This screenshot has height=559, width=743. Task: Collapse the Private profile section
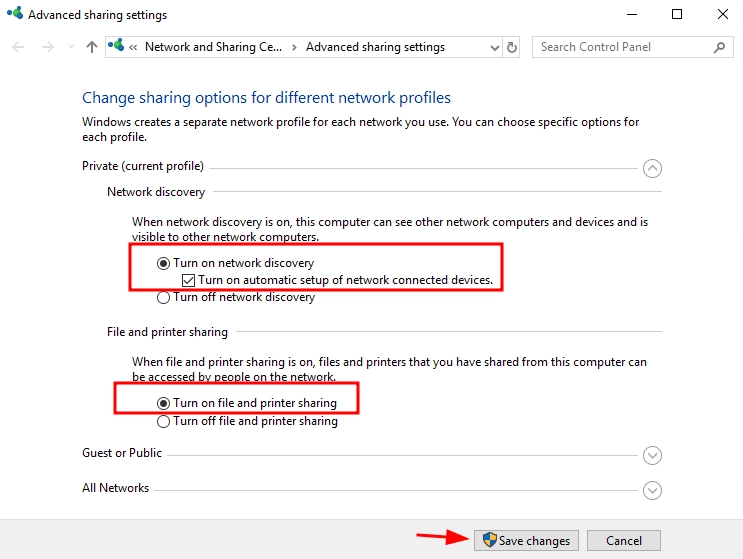(652, 168)
